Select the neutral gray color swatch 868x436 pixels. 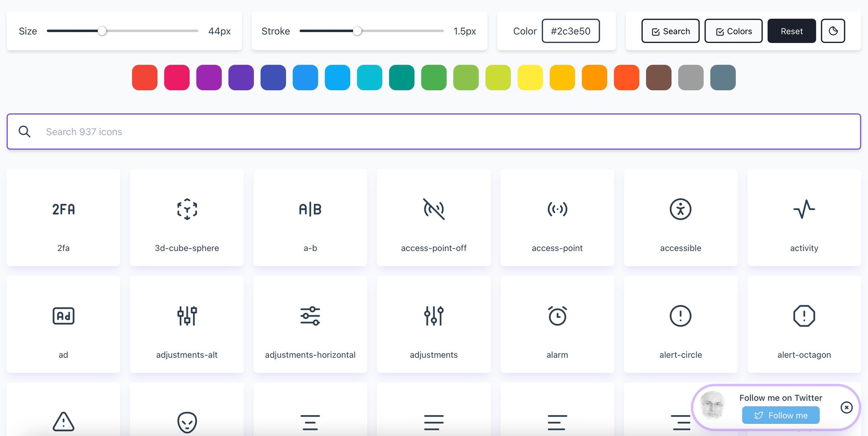(x=690, y=77)
